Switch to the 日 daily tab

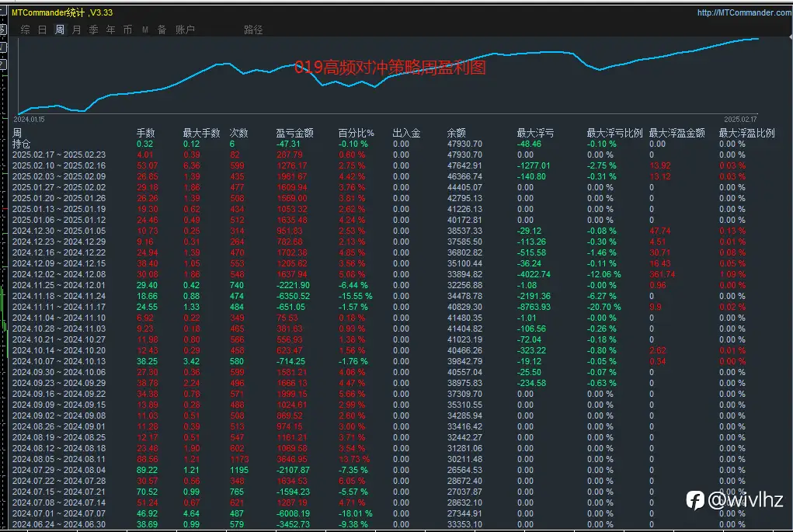pyautogui.click(x=43, y=30)
